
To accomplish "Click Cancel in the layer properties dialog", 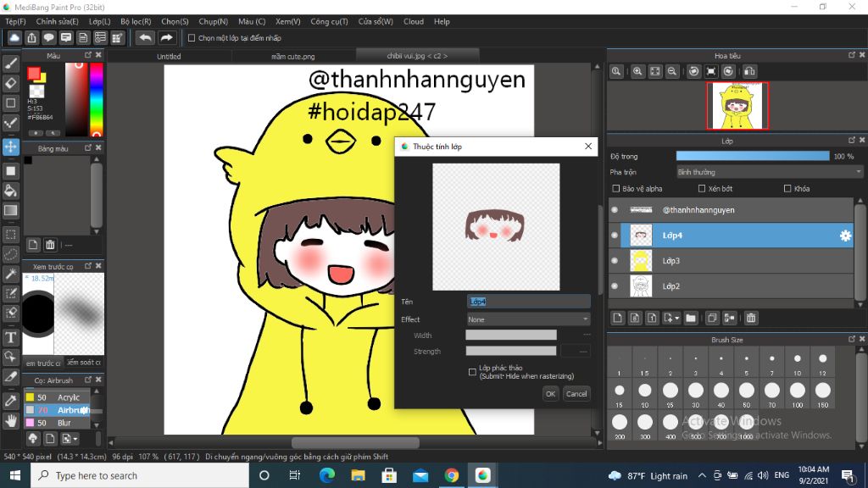I will [x=576, y=394].
